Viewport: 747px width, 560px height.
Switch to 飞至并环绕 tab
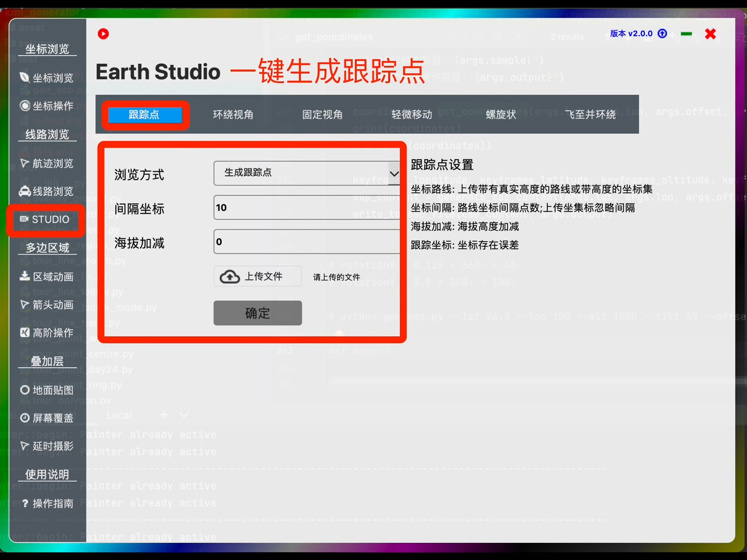[590, 115]
